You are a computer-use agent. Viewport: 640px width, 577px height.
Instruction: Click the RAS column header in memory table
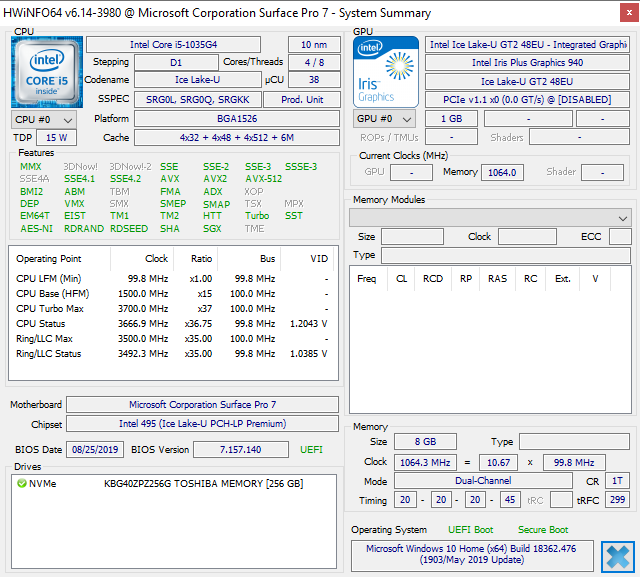pos(497,279)
